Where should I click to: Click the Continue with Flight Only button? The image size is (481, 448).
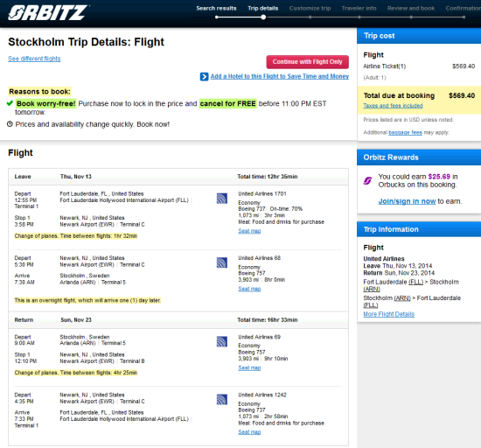point(307,62)
